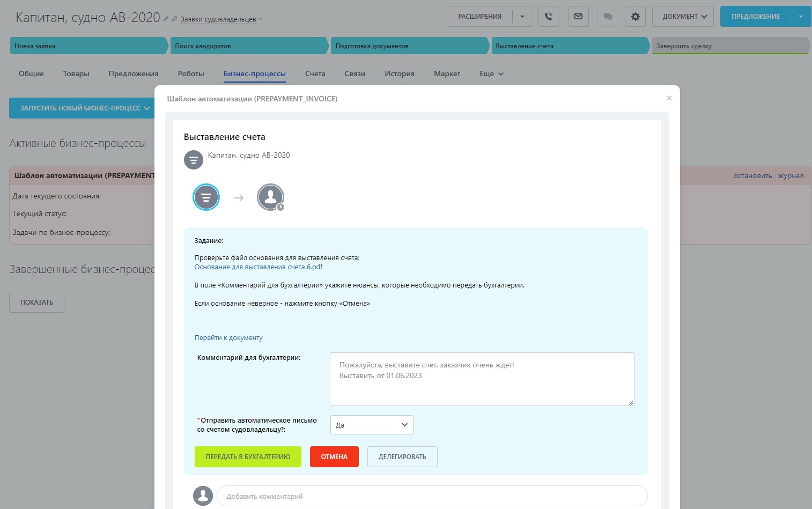Open the auto-email Да select box

(372, 425)
